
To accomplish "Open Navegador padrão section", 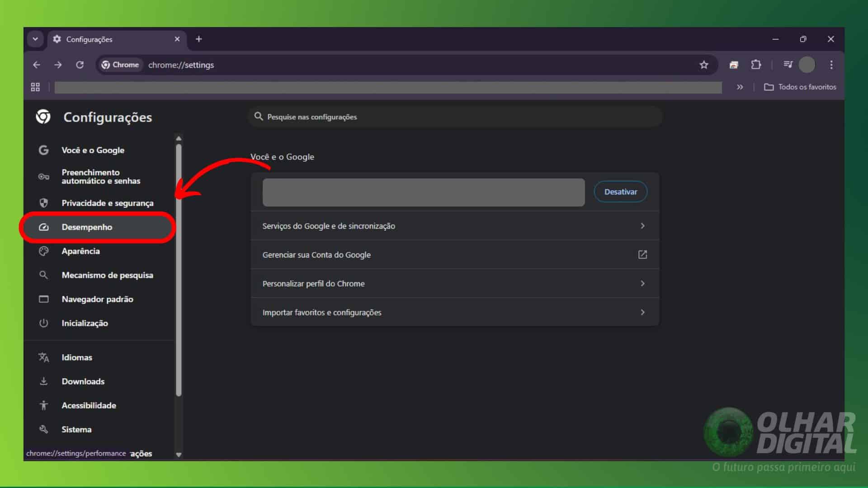I will pyautogui.click(x=99, y=299).
